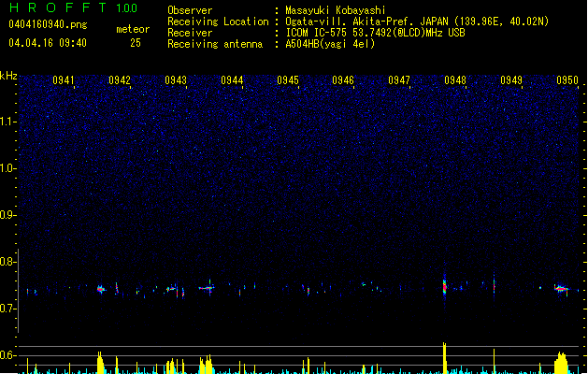Click the Receiving Location label
This screenshot has height=374, width=588.
pyautogui.click(x=218, y=22)
